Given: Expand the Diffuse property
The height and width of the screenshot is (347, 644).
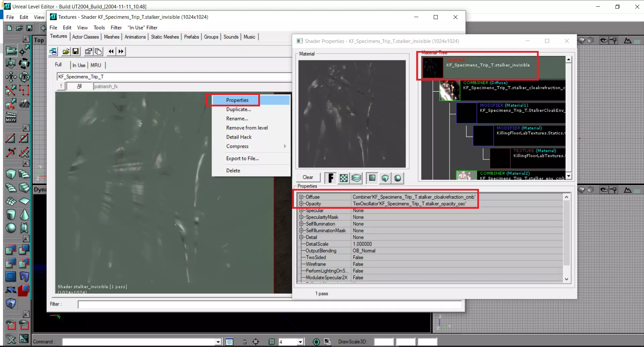Looking at the screenshot, I should pyautogui.click(x=301, y=197).
